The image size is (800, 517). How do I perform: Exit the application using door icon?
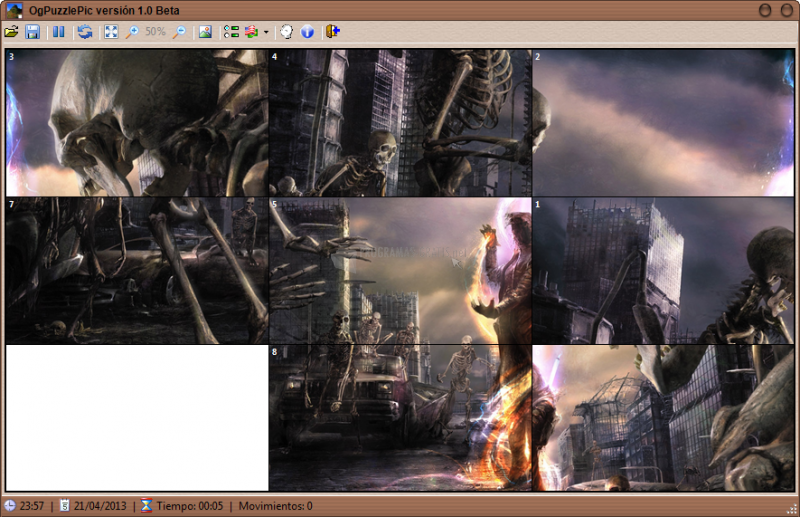tap(333, 32)
